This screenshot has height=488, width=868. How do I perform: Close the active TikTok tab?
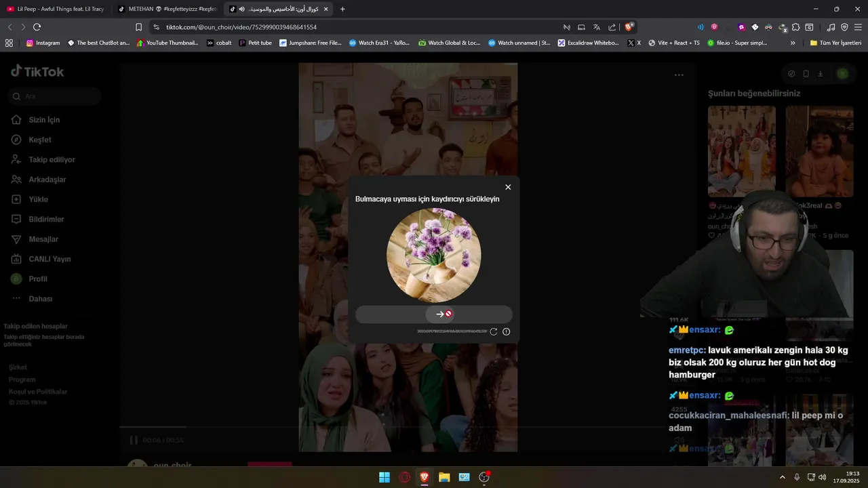(325, 9)
